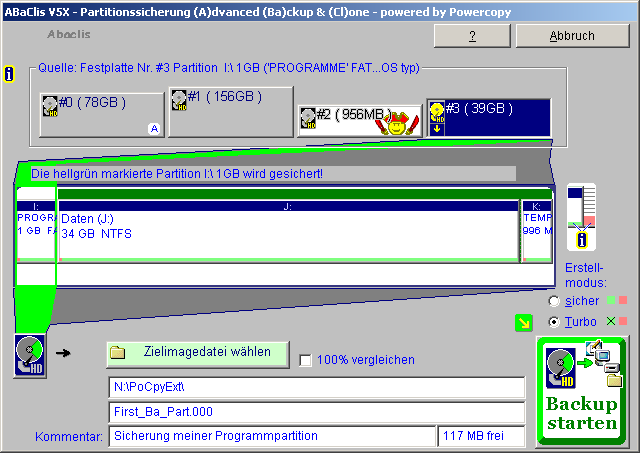This screenshot has width=640, height=453.
Task: Select the Daten (J:) 34 GB NTFS partition
Action: coord(287,232)
